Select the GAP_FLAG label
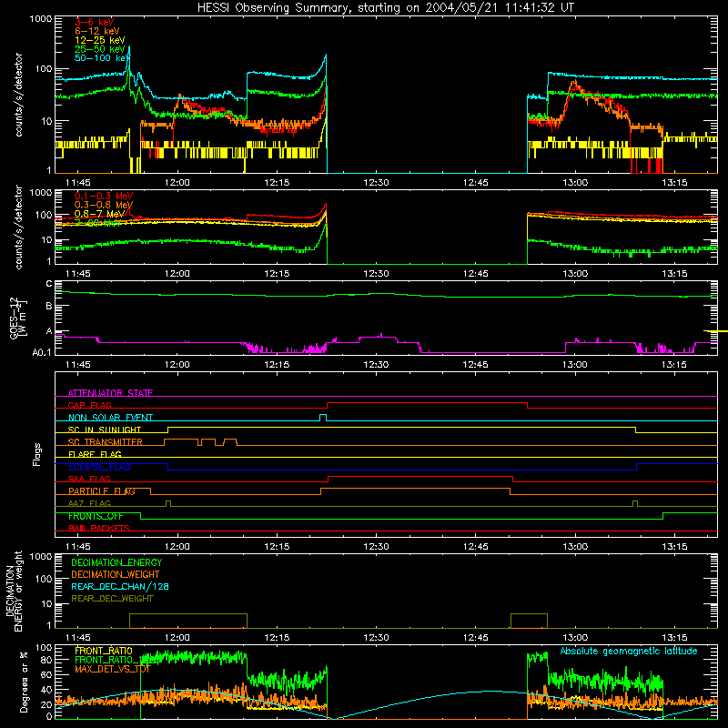The image size is (728, 728). tap(90, 405)
